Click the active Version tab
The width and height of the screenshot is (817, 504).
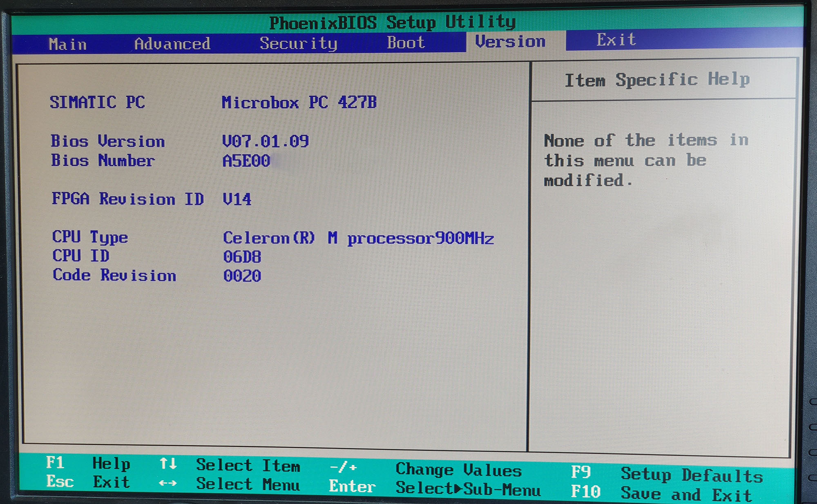click(x=510, y=41)
